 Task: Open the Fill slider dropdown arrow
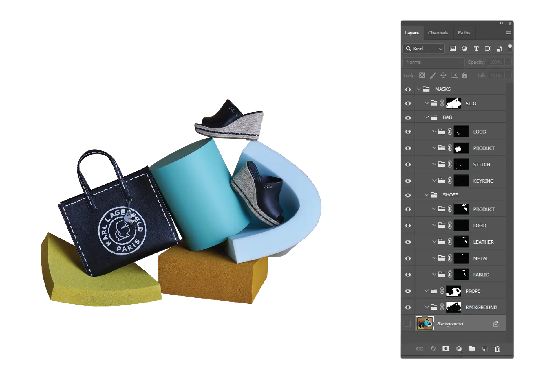point(508,76)
